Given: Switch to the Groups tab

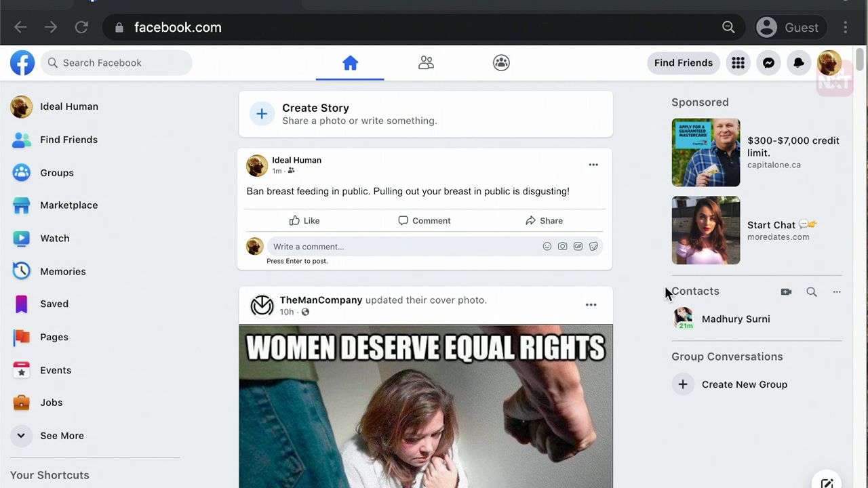Looking at the screenshot, I should 501,63.
